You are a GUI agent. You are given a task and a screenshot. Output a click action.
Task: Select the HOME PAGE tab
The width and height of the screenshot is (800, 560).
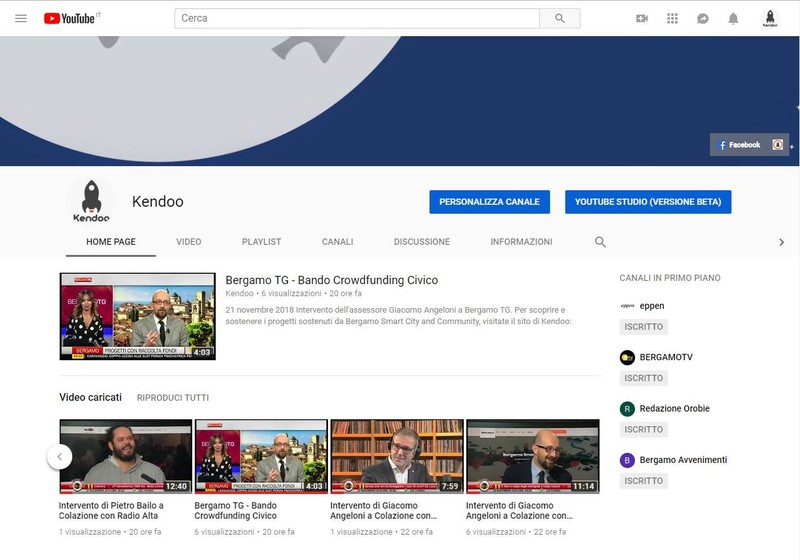coord(111,242)
